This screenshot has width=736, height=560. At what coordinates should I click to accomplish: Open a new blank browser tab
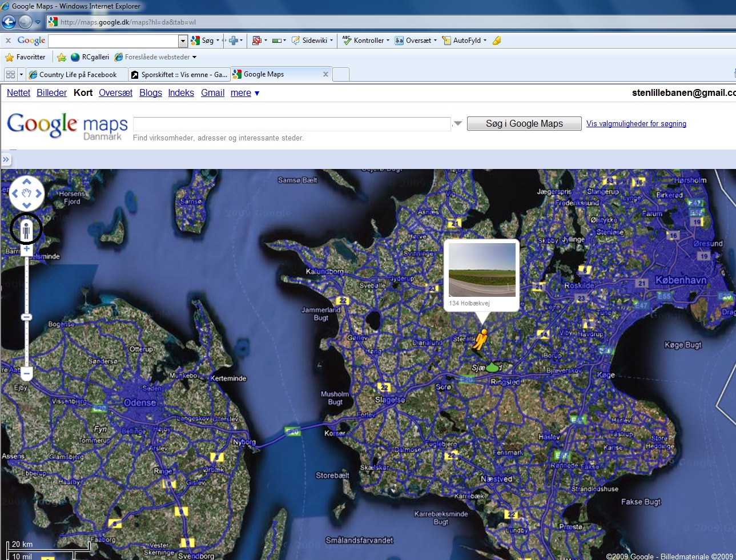341,75
